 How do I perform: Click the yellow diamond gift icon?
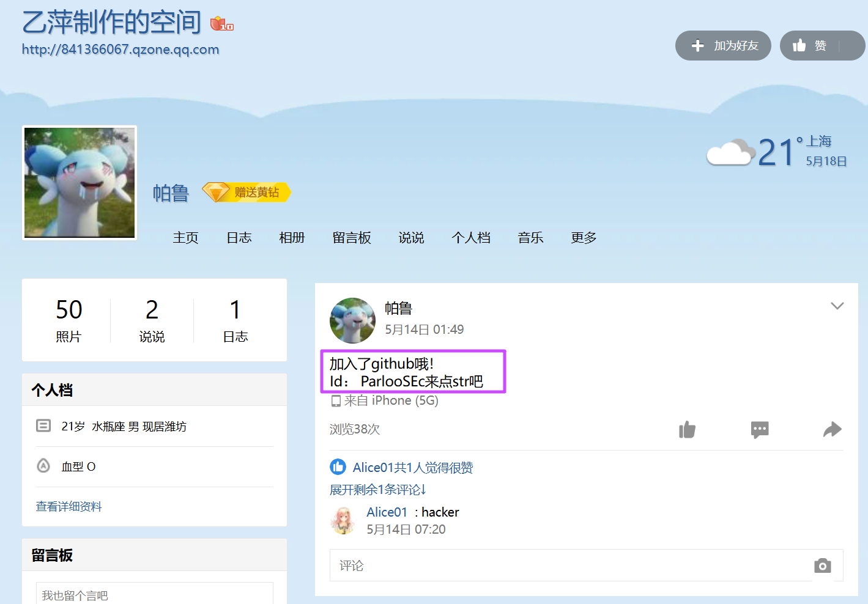[x=215, y=193]
